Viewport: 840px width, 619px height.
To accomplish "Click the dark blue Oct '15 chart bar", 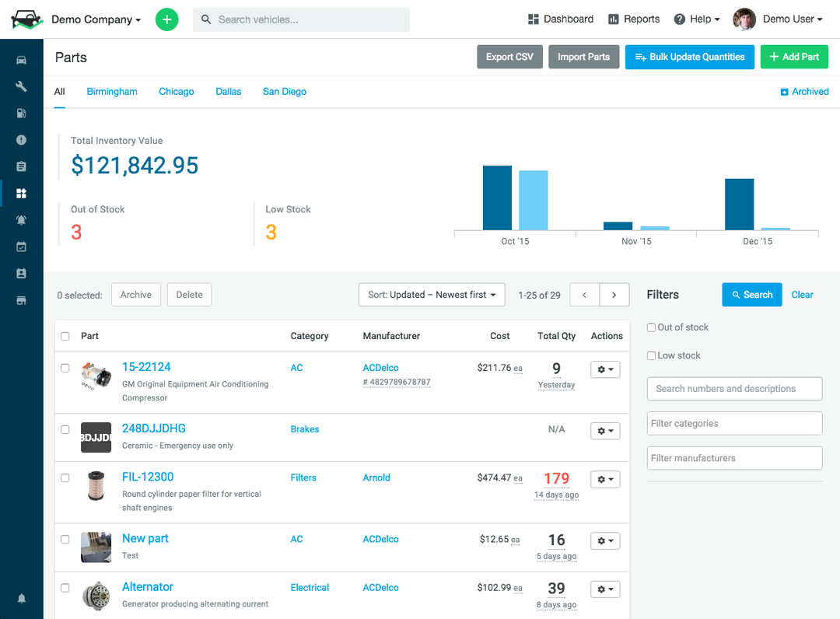I will tap(497, 198).
